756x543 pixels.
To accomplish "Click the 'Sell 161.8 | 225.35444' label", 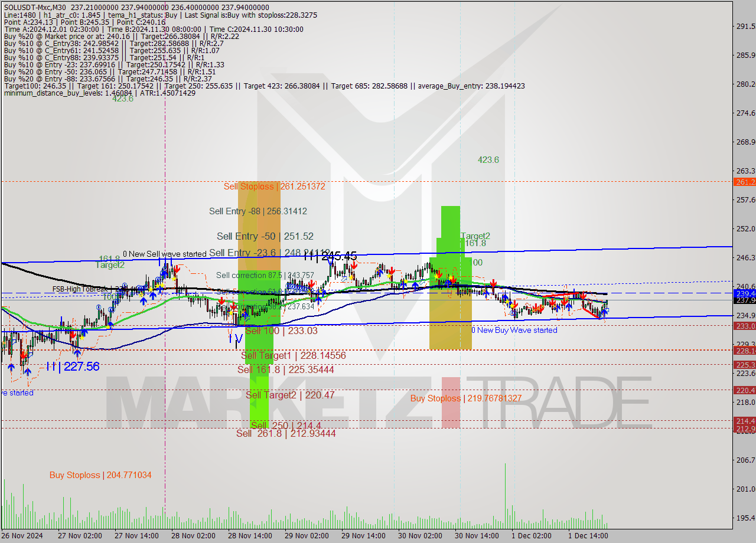I will tap(286, 369).
